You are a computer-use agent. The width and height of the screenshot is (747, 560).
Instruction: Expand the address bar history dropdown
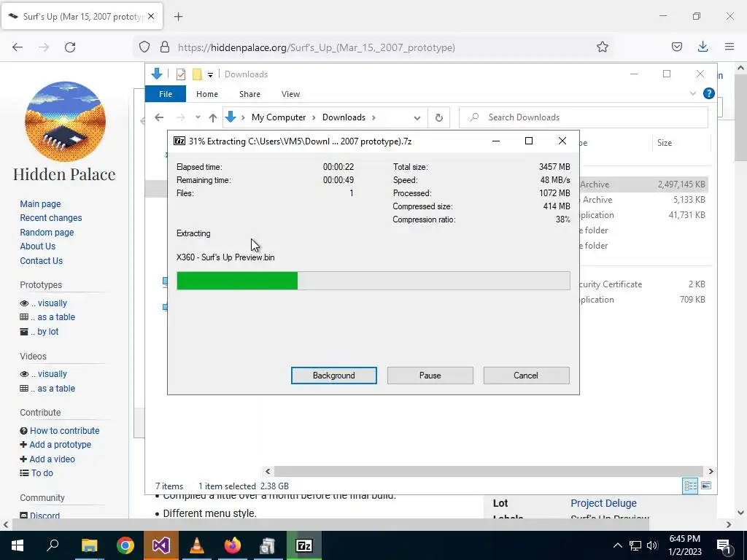(417, 117)
